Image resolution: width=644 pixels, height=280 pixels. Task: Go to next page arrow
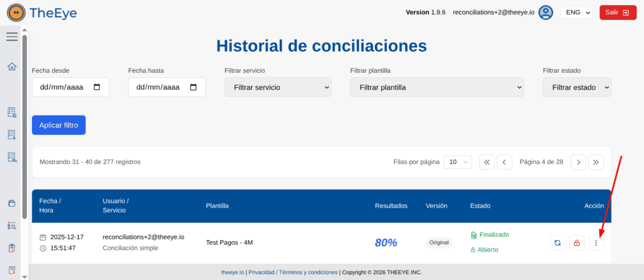[x=579, y=162]
